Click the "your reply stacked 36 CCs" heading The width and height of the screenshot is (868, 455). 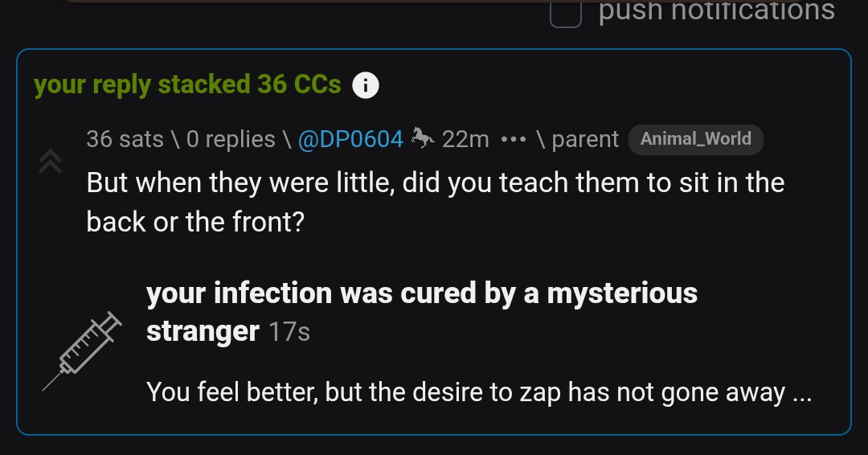[187, 84]
